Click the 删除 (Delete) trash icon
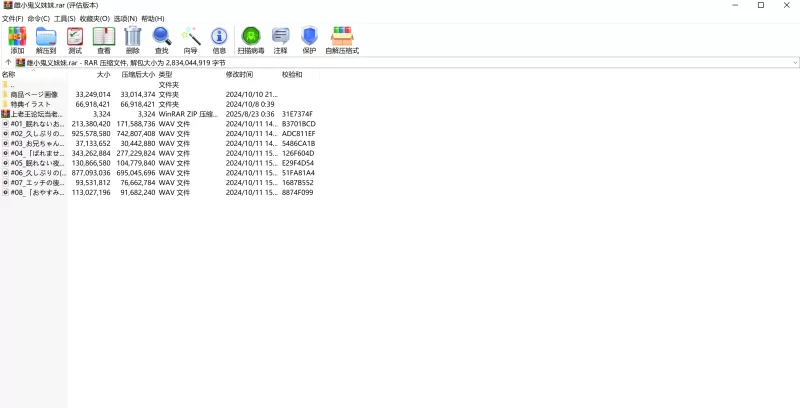 point(133,40)
